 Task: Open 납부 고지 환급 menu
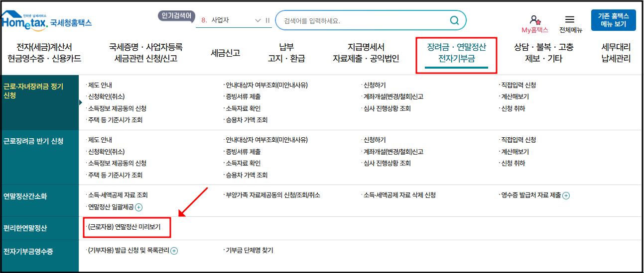[286, 53]
